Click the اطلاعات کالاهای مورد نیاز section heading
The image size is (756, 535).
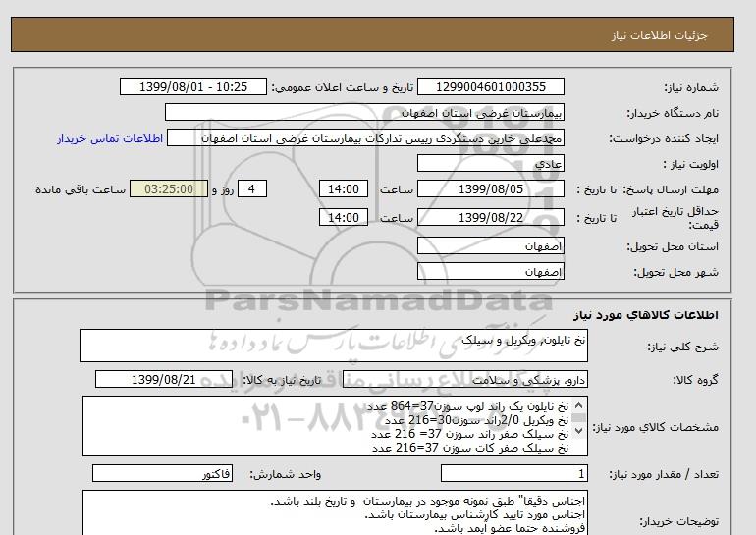click(x=646, y=315)
